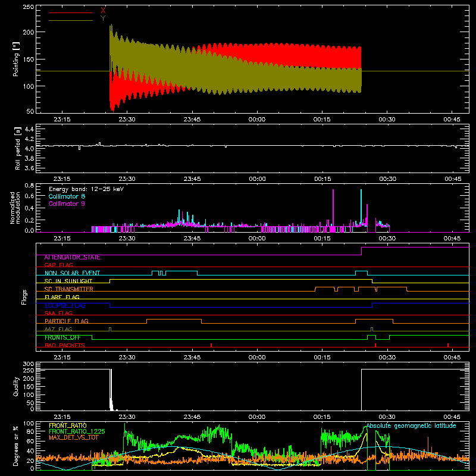
Task: Click the Degrees or % axis title
Action: (16, 446)
